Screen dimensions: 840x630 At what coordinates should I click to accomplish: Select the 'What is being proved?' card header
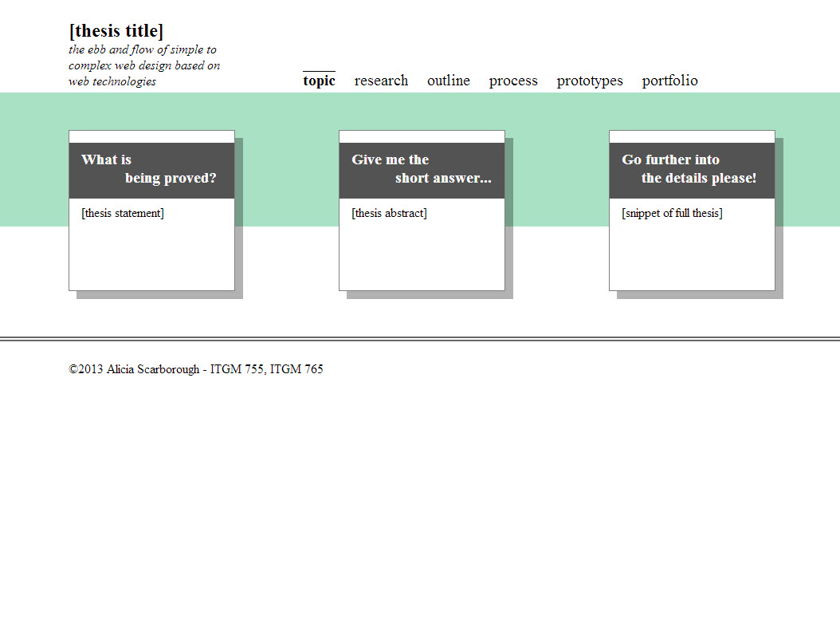point(151,170)
